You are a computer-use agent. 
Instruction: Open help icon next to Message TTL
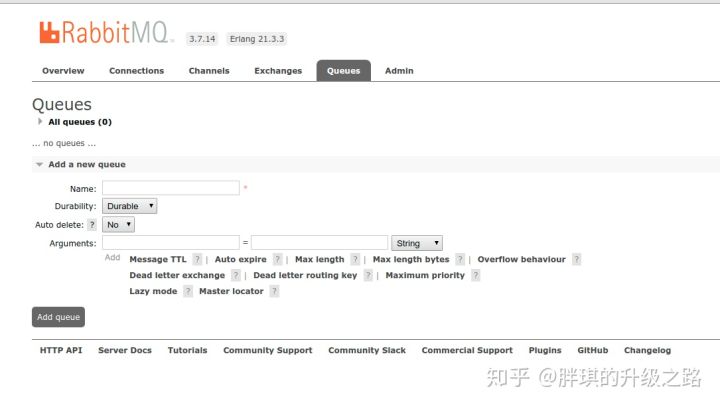tap(197, 259)
